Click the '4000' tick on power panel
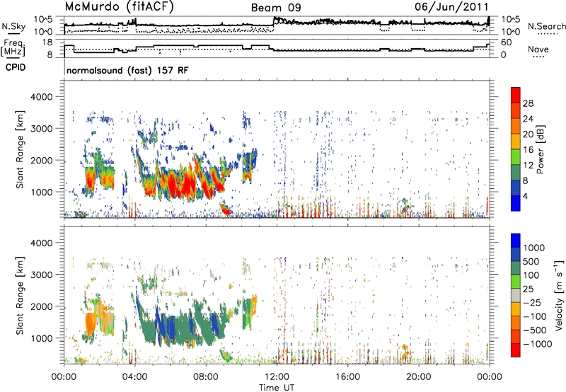The width and height of the screenshot is (566, 392). [41, 97]
